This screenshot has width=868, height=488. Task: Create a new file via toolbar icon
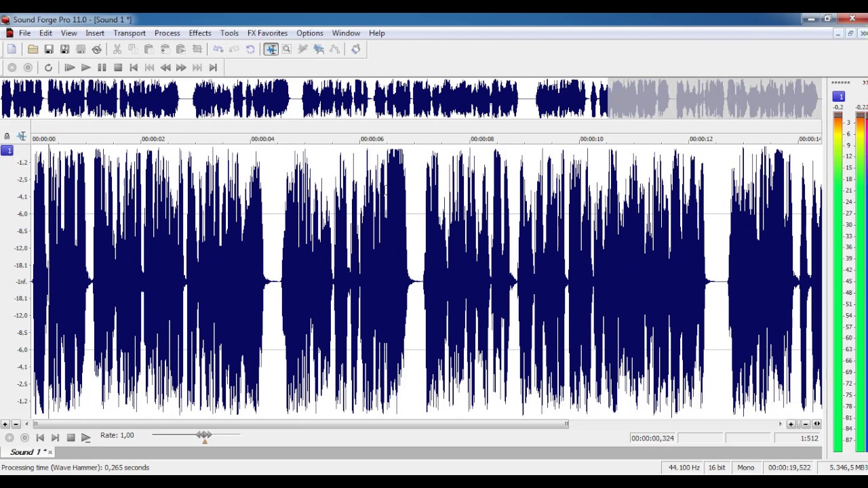click(x=12, y=49)
